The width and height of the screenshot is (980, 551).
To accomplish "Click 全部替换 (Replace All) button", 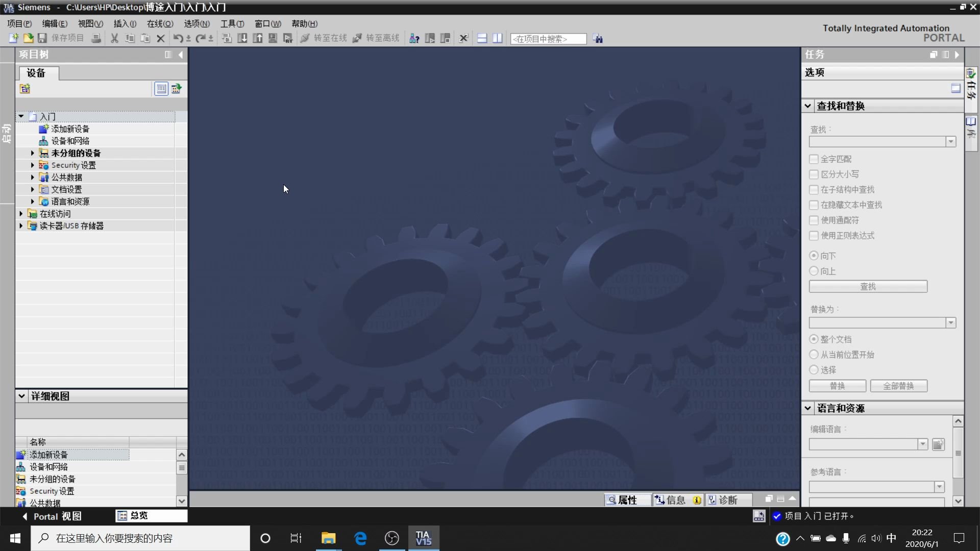I will (898, 386).
